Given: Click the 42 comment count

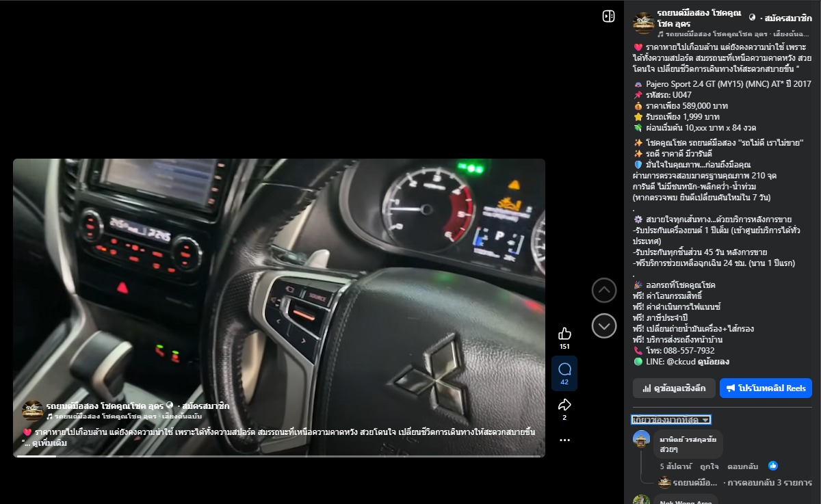Looking at the screenshot, I should point(564,382).
